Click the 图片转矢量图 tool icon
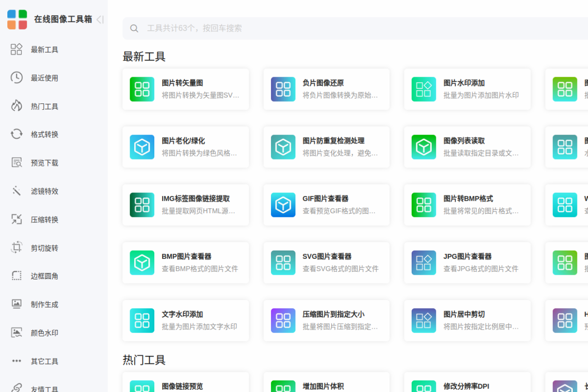Viewport: 588px width, 392px height. [142, 89]
